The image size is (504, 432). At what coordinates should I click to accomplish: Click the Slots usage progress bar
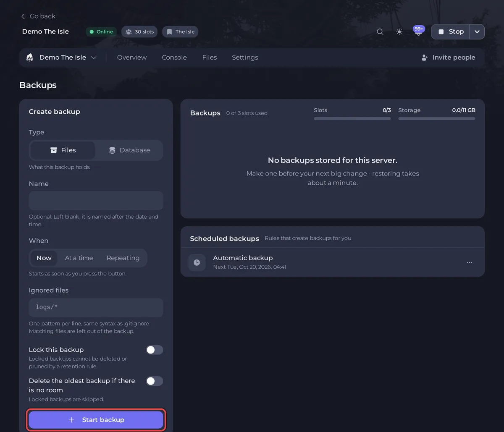352,119
